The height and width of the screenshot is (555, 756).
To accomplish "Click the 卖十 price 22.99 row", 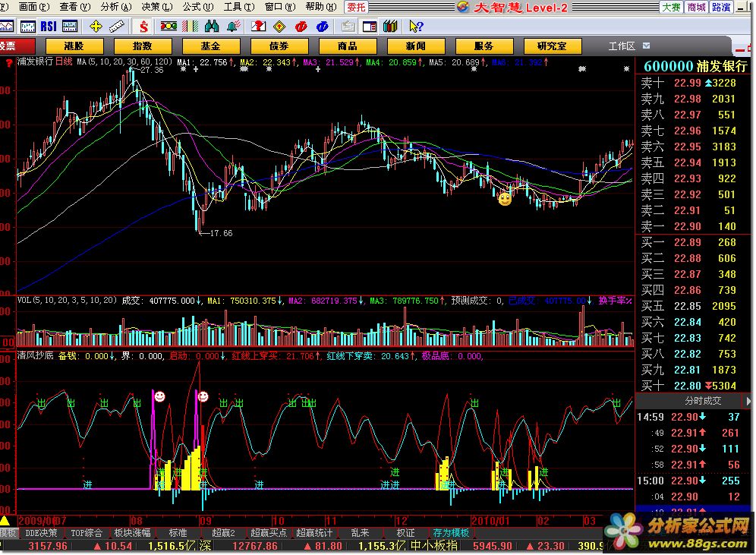I will coord(695,83).
